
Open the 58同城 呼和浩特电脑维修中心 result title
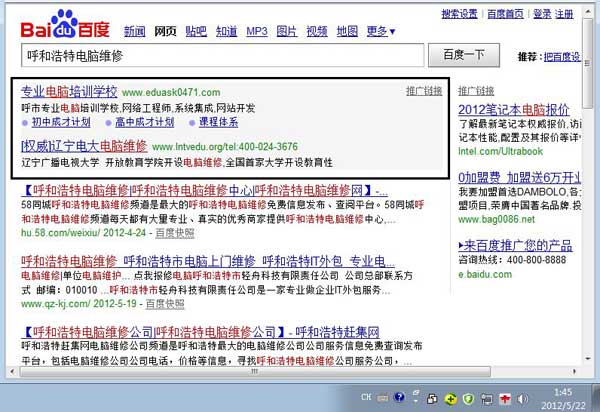[x=204, y=190]
